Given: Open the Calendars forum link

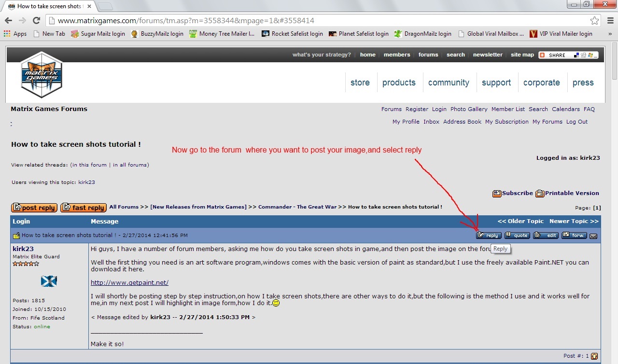Looking at the screenshot, I should [566, 109].
